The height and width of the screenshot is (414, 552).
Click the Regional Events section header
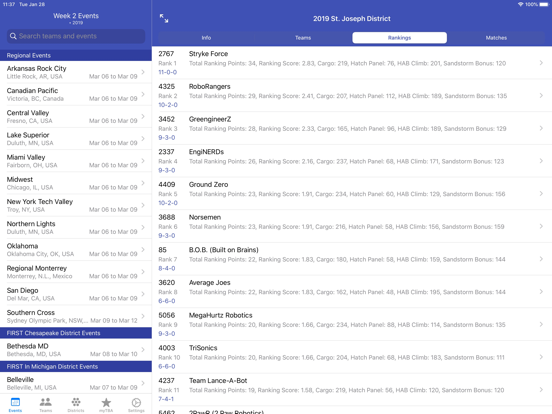coord(76,55)
